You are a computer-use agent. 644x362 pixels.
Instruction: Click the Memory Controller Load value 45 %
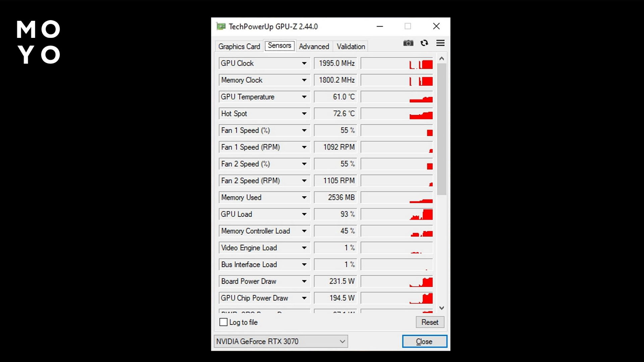click(x=336, y=231)
